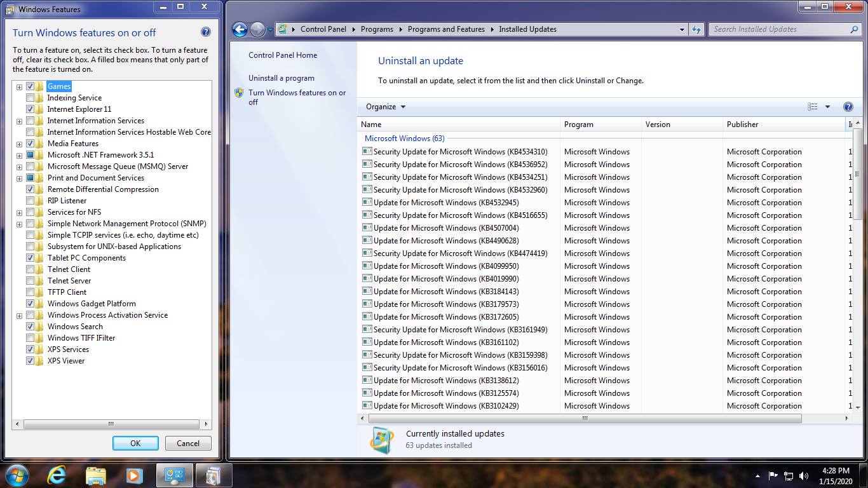868x488 pixels.
Task: Expand the Services for NFS node
Action: click(x=19, y=212)
